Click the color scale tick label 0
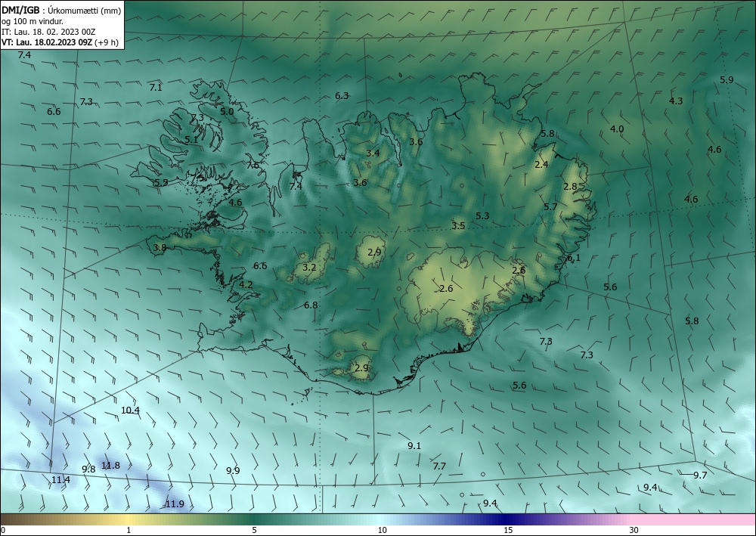Screen dimensions: 756x536 point(3,531)
